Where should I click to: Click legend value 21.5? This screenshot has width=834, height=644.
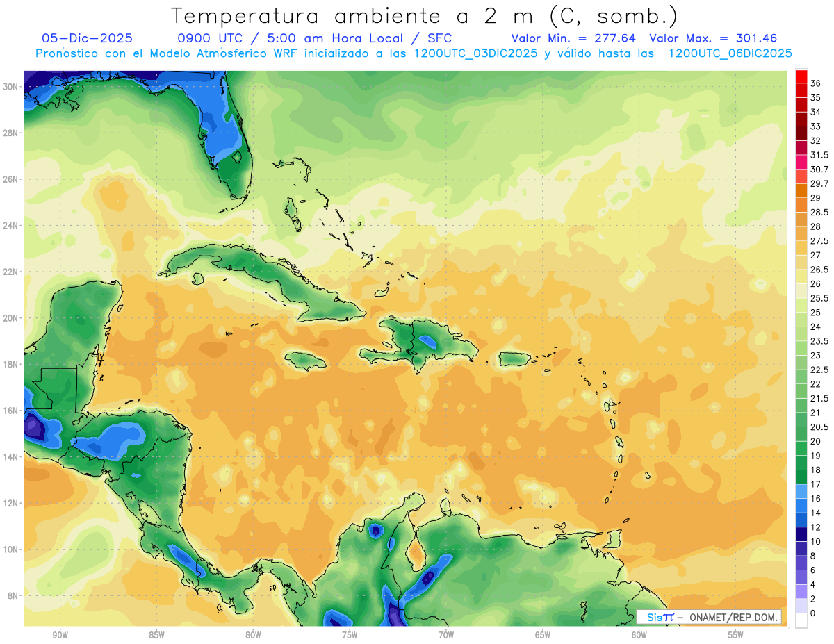(x=819, y=398)
